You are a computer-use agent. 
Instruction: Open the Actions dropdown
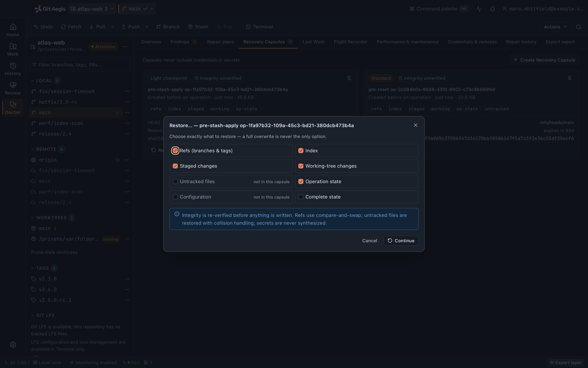click(x=555, y=27)
